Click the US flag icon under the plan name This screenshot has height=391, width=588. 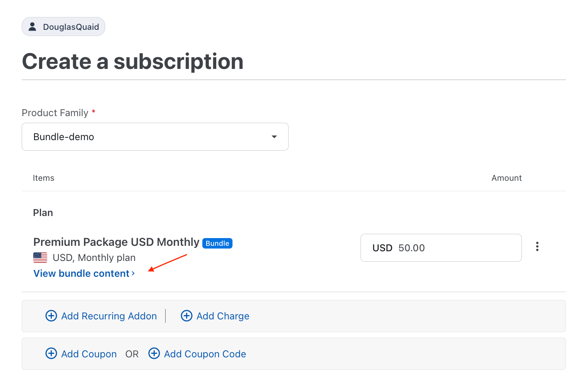point(40,257)
